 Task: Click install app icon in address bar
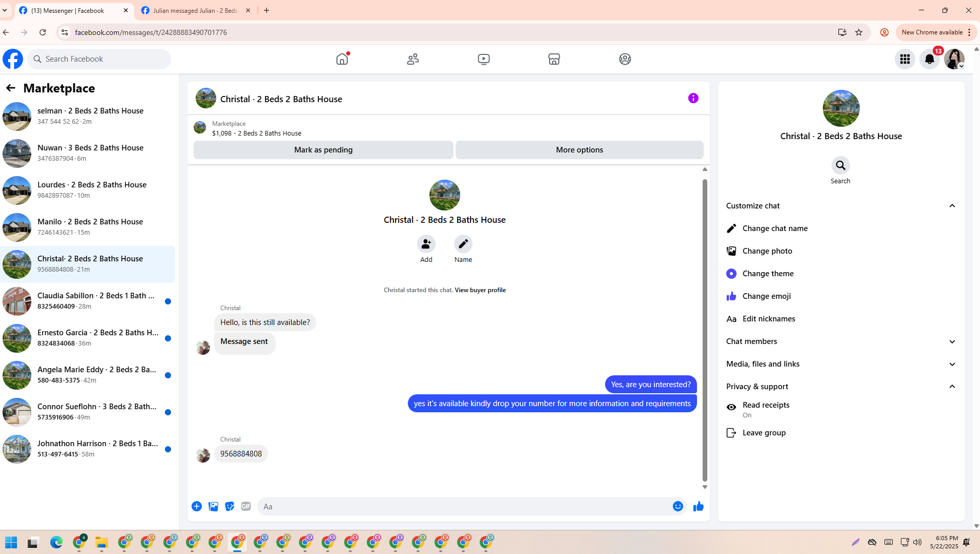[x=842, y=32]
